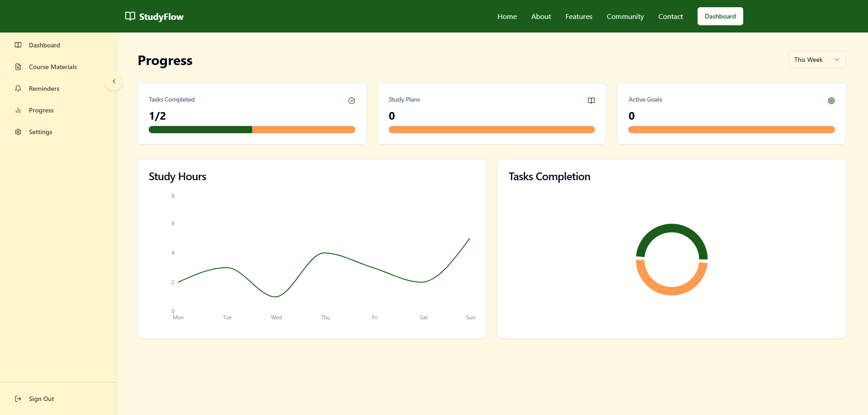Open the Features menu item
The image size is (868, 415).
[x=579, y=16]
